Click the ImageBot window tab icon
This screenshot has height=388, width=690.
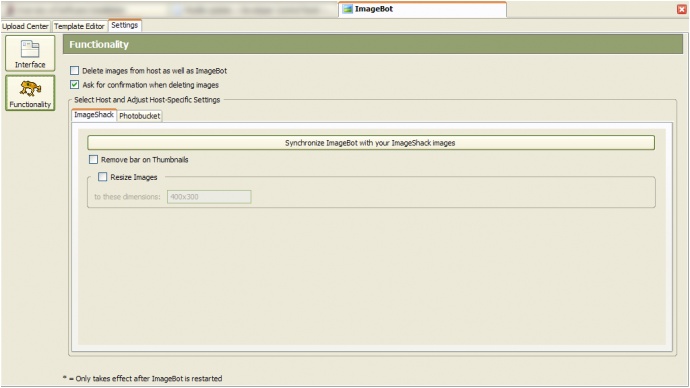tap(348, 9)
